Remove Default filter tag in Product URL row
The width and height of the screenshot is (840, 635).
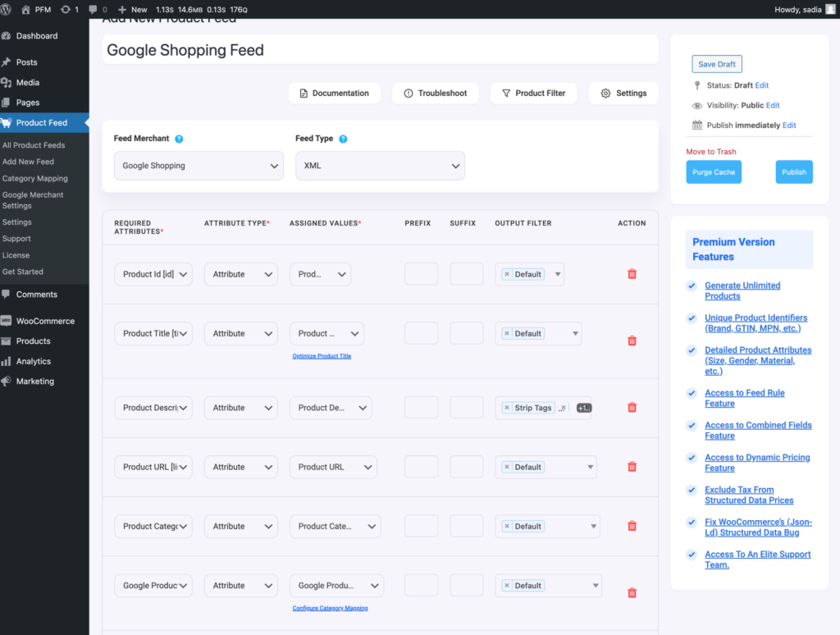coord(507,467)
